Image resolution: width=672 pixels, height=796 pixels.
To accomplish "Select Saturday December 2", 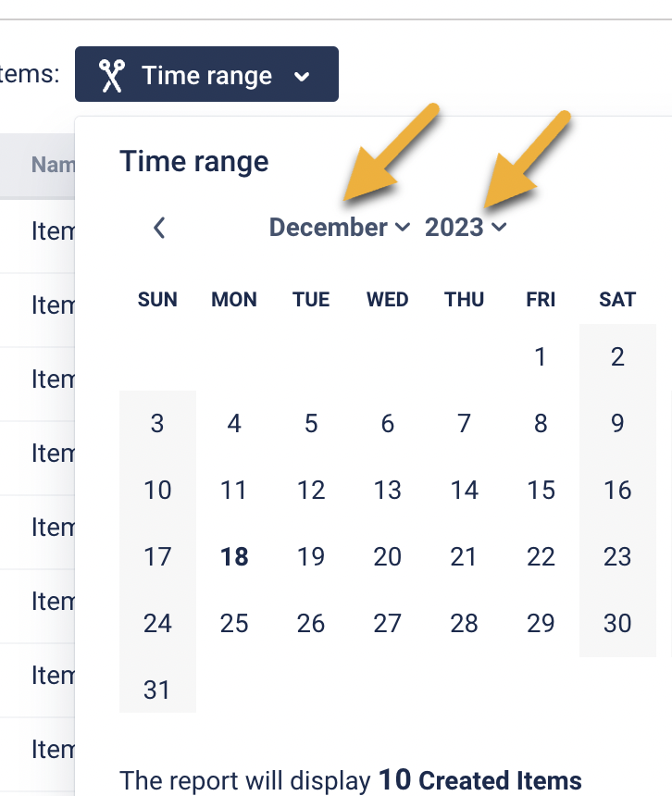I will click(x=617, y=357).
